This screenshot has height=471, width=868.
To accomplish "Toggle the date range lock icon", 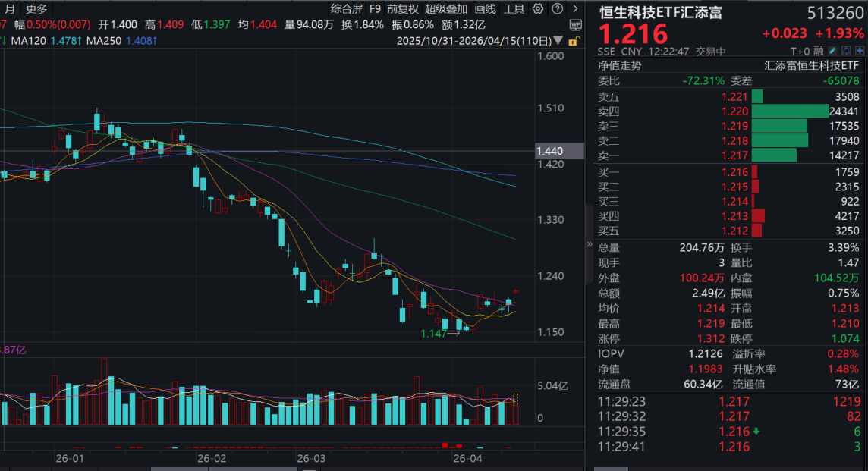I will click(574, 40).
